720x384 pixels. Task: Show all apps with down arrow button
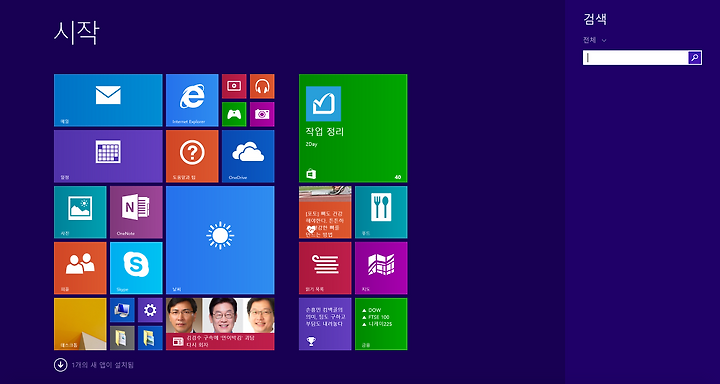click(60, 365)
